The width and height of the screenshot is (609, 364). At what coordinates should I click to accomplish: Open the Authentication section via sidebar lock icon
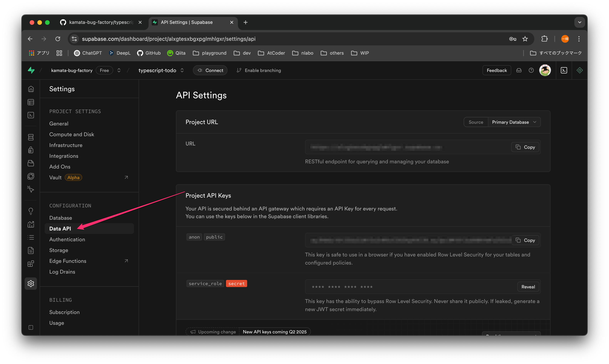pyautogui.click(x=31, y=150)
